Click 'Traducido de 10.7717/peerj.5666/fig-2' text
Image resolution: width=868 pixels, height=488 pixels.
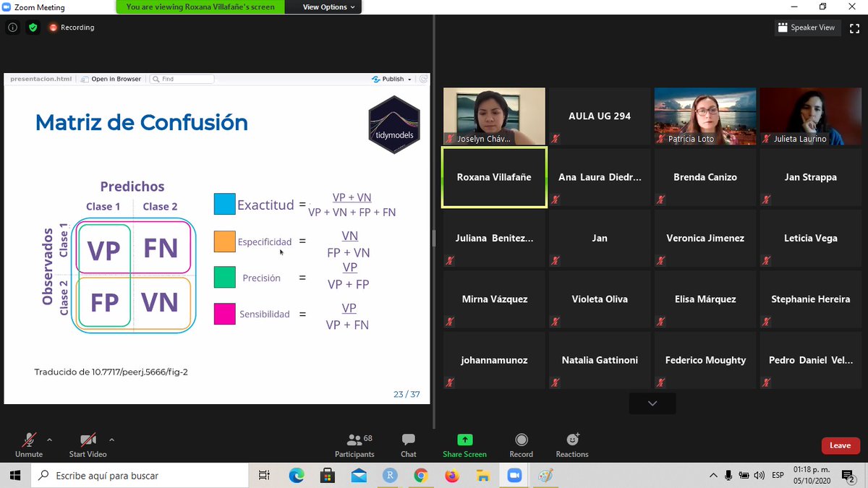click(111, 372)
